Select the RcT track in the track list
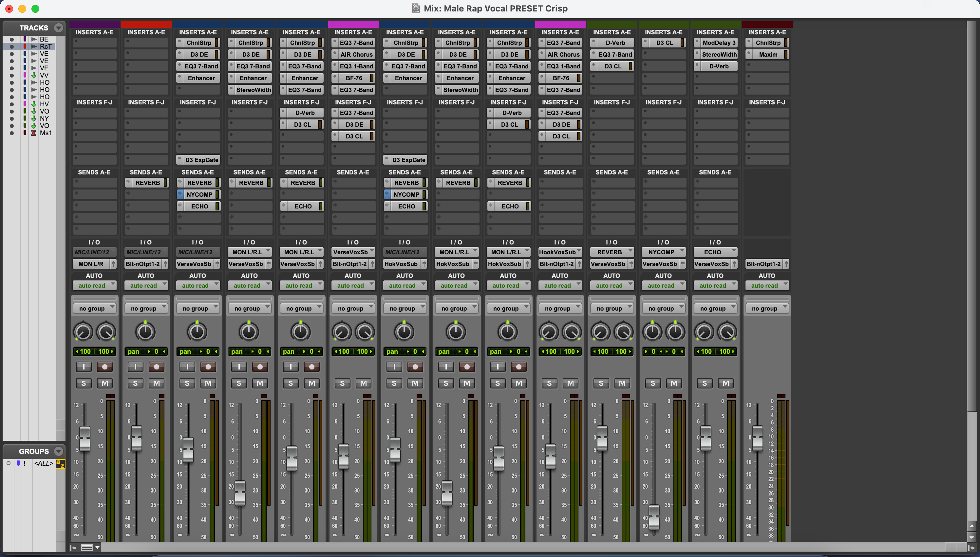 click(x=45, y=47)
